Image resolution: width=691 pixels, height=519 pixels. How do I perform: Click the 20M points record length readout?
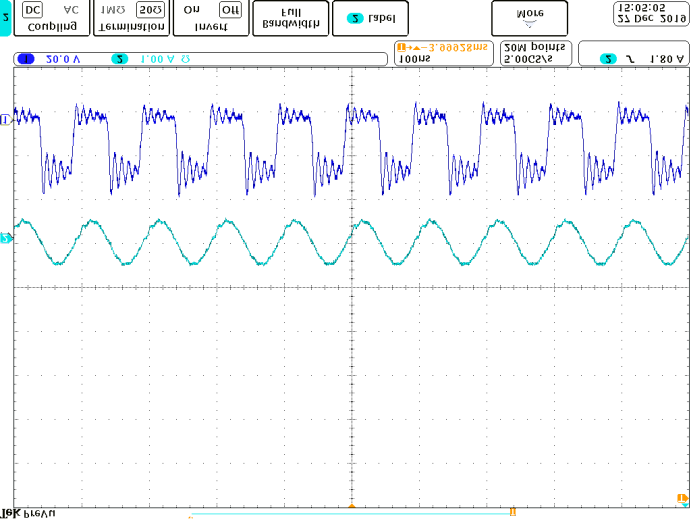(535, 53)
